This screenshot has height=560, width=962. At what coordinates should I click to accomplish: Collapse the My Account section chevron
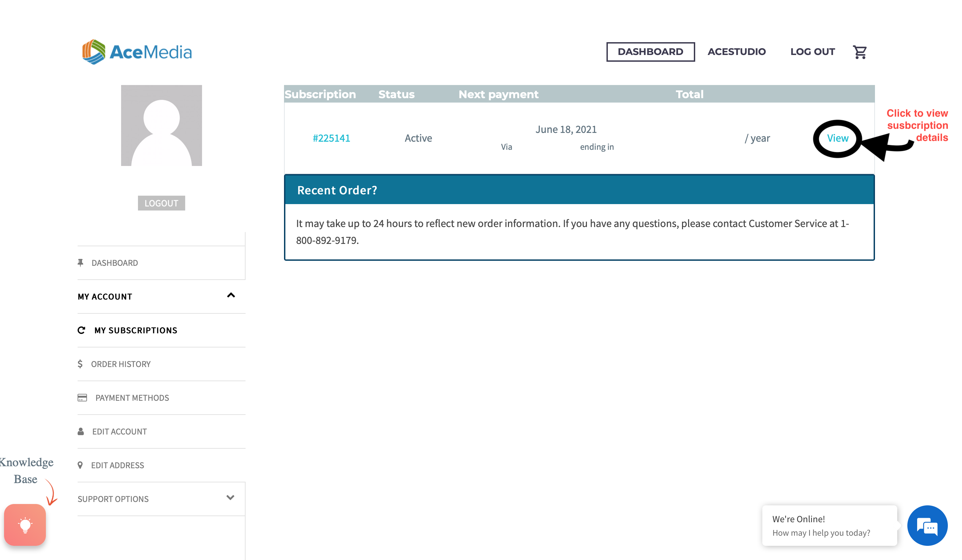coord(231,296)
